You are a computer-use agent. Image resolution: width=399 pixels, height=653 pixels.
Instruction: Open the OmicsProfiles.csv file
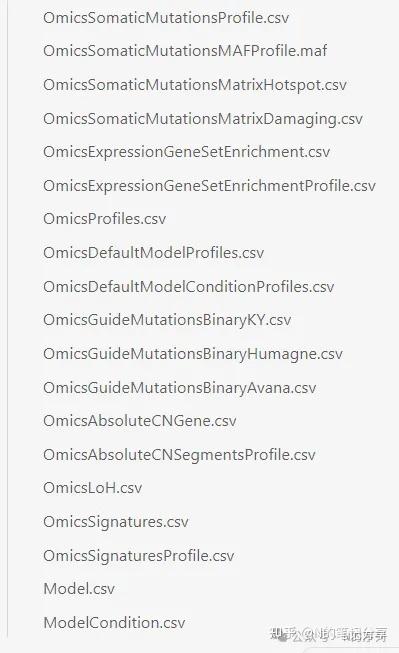click(105, 219)
